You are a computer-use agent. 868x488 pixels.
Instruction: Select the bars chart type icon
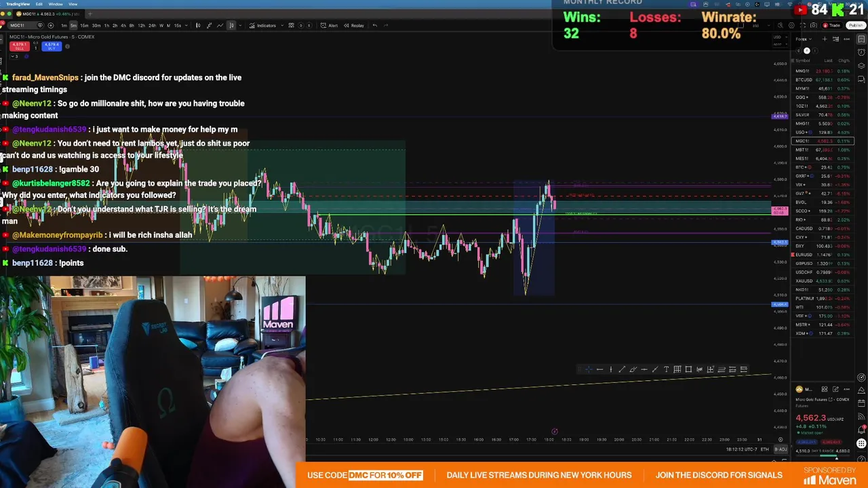pyautogui.click(x=210, y=26)
